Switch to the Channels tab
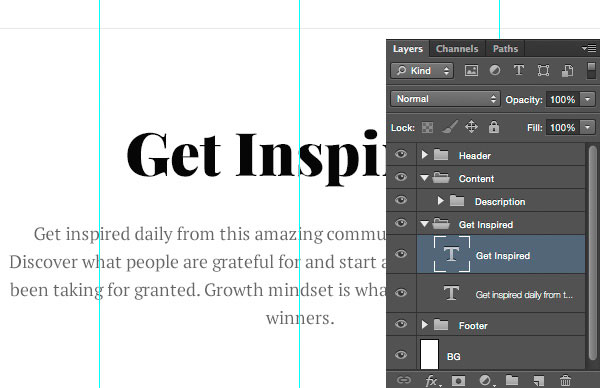600x388 pixels. tap(457, 49)
